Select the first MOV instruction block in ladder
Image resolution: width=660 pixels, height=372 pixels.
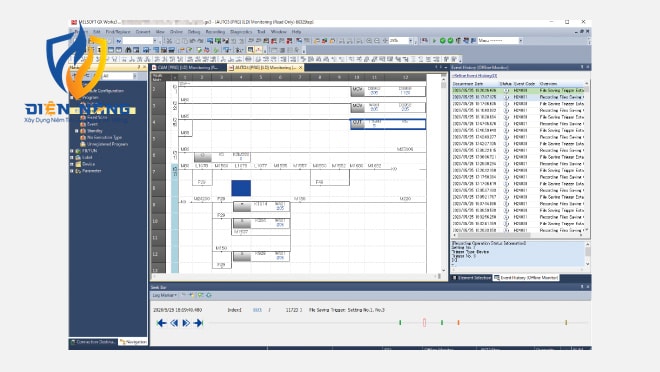coord(388,91)
